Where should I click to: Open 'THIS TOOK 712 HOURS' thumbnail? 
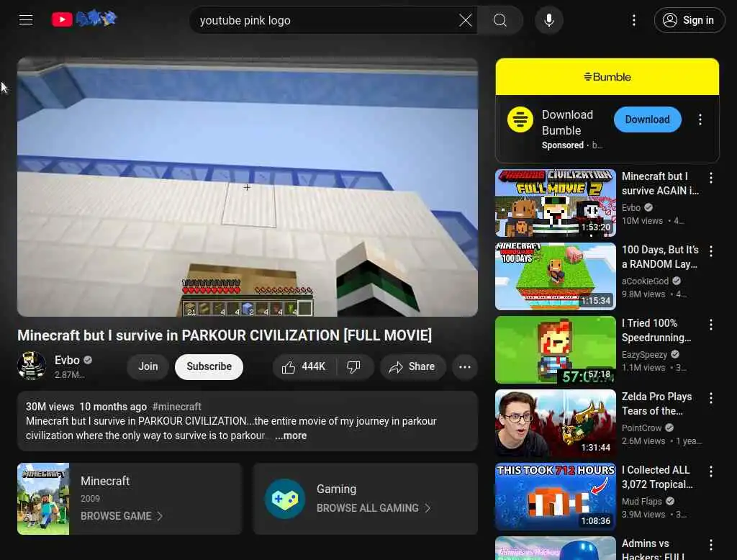click(556, 497)
